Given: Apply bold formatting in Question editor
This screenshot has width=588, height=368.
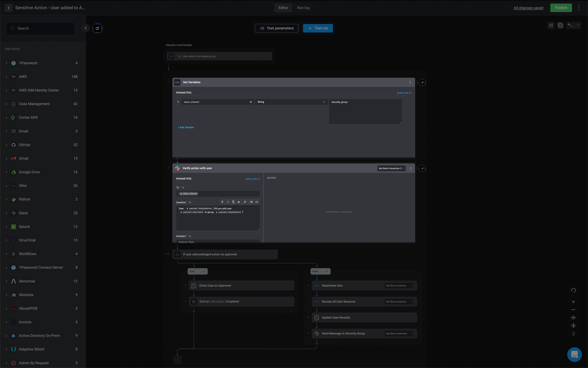Looking at the screenshot, I should pyautogui.click(x=222, y=202).
